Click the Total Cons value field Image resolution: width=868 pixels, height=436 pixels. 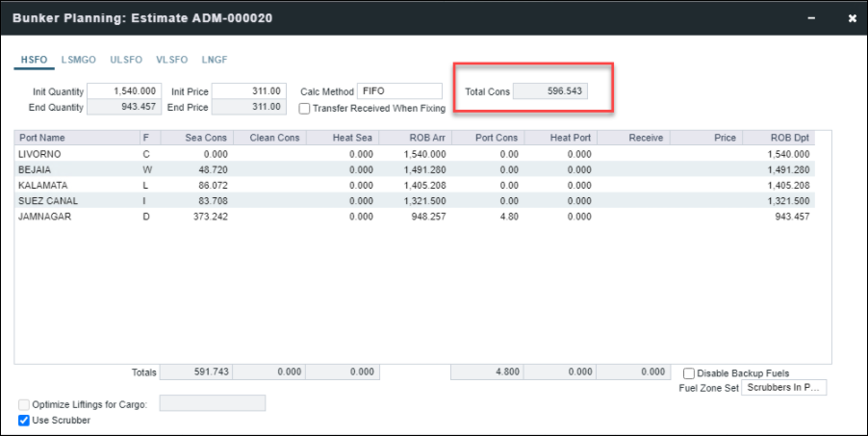click(x=549, y=91)
